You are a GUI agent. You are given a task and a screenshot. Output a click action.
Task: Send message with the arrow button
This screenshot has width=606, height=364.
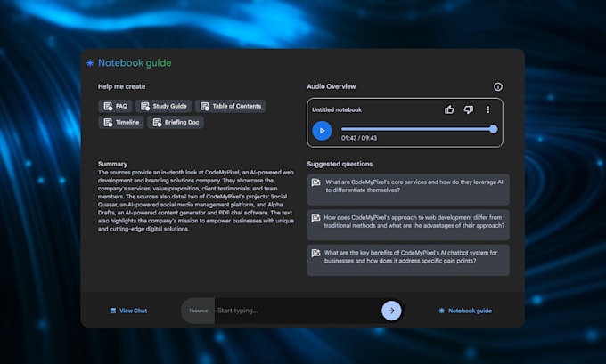[x=391, y=311]
